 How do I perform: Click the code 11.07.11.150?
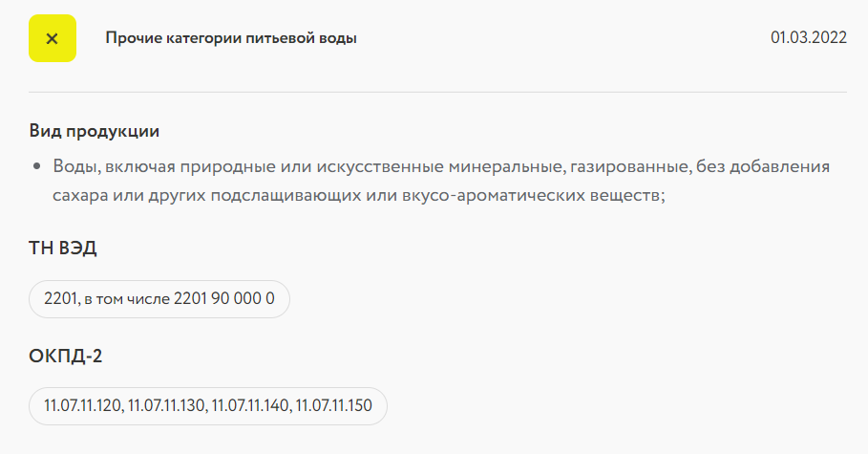(x=333, y=406)
